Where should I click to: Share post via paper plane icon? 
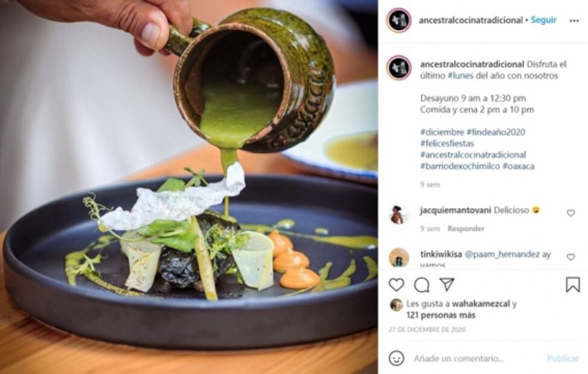(x=447, y=285)
